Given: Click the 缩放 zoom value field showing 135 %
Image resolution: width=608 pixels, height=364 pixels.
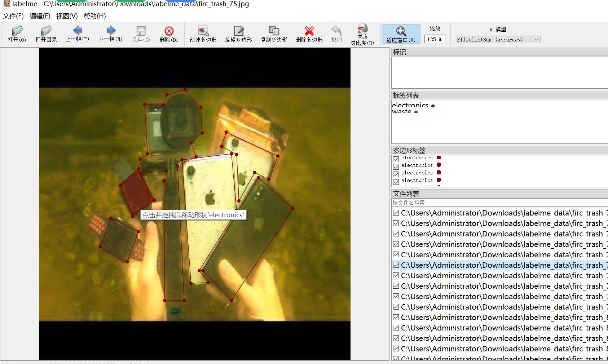Looking at the screenshot, I should point(435,39).
